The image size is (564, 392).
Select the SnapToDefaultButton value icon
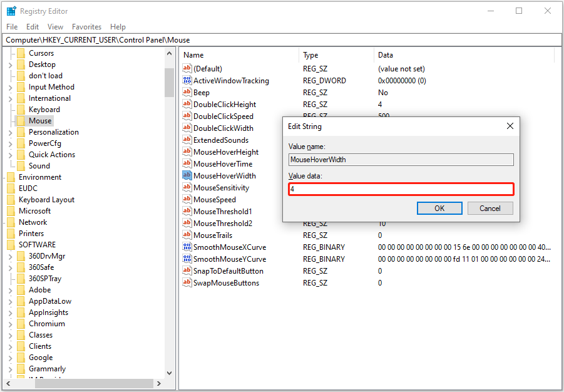coord(187,271)
